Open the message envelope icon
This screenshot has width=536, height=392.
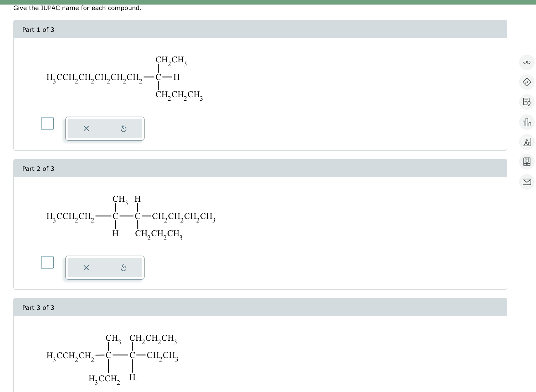527,182
